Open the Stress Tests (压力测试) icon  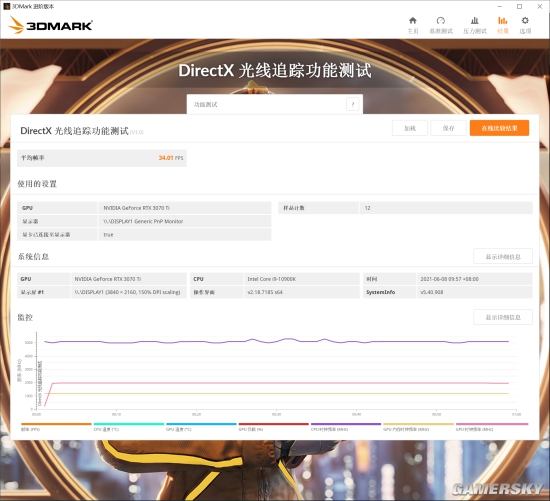(x=475, y=21)
